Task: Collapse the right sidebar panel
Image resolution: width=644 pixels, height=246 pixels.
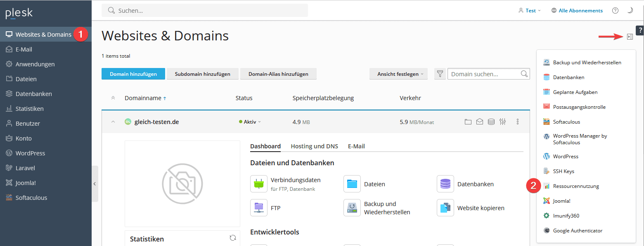Action: pos(630,37)
